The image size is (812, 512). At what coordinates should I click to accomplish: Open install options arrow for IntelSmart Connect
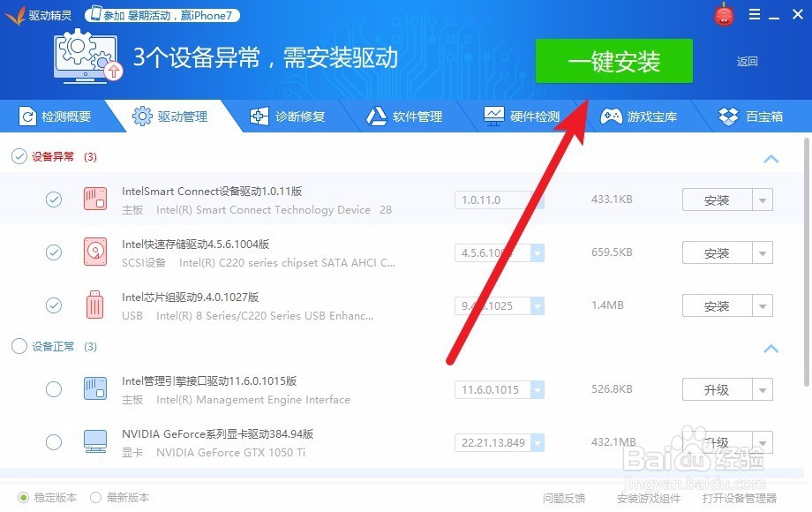pos(763,200)
